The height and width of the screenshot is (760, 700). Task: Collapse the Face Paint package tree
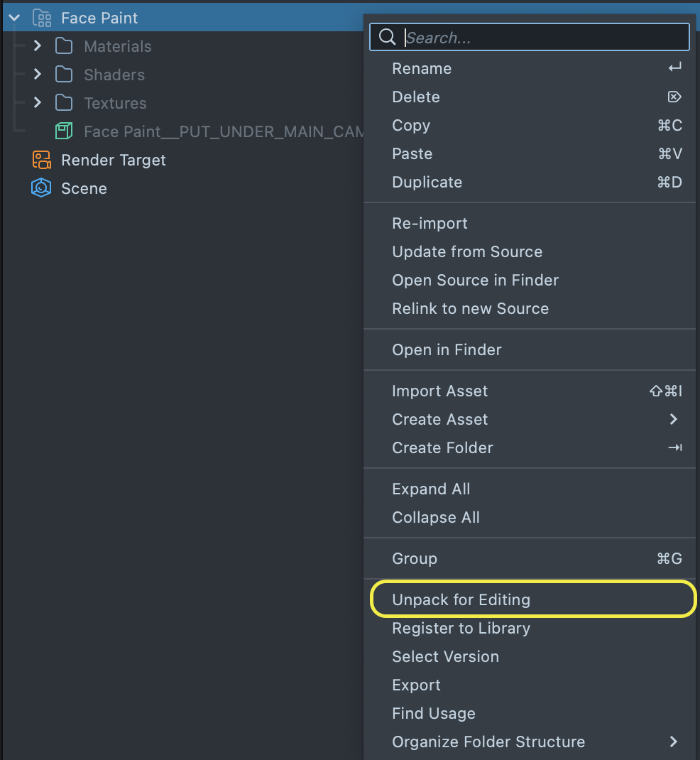click(14, 18)
